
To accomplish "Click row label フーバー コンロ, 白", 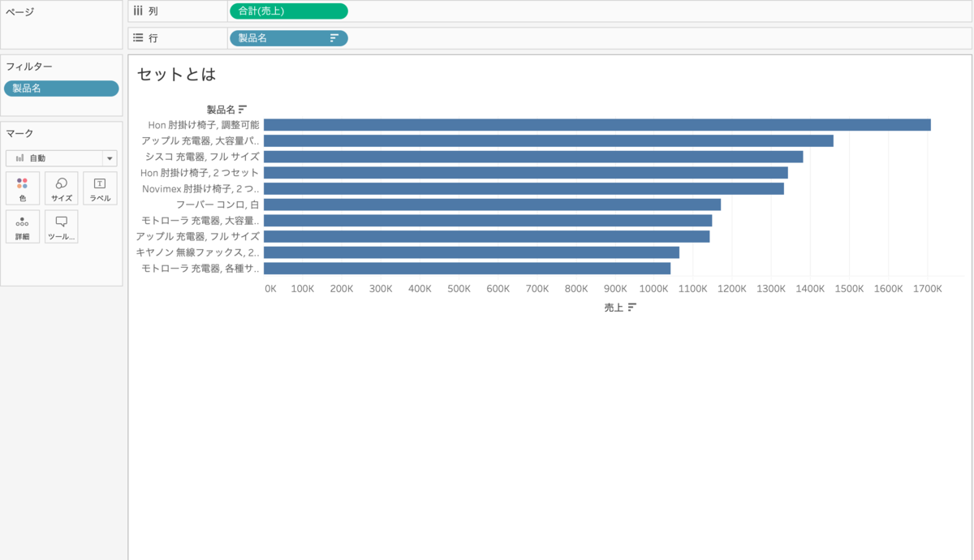I will coord(218,205).
